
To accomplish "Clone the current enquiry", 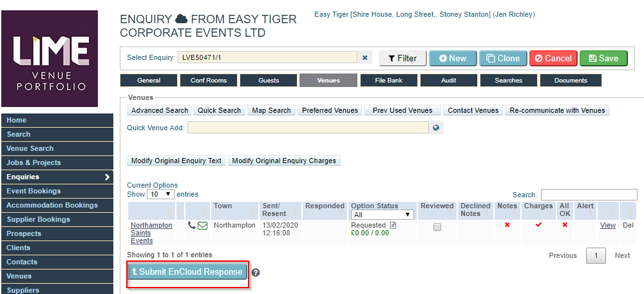I will (503, 59).
